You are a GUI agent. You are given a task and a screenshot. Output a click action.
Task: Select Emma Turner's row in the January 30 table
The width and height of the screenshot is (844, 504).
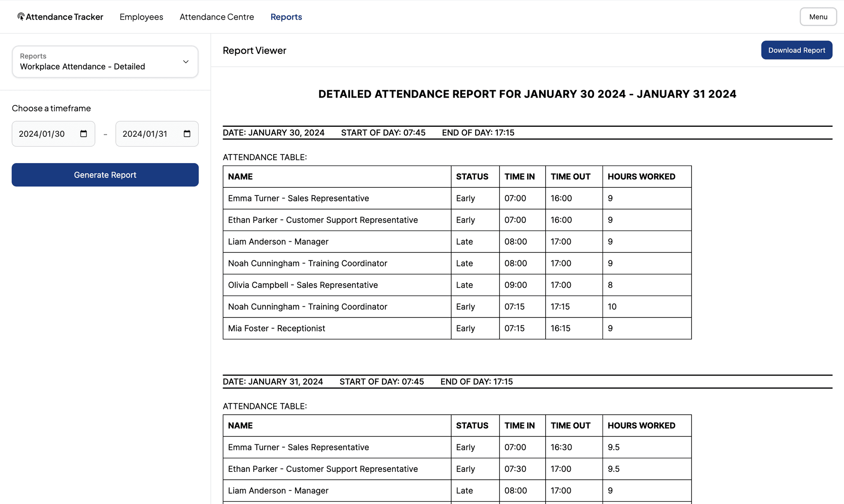tap(298, 198)
